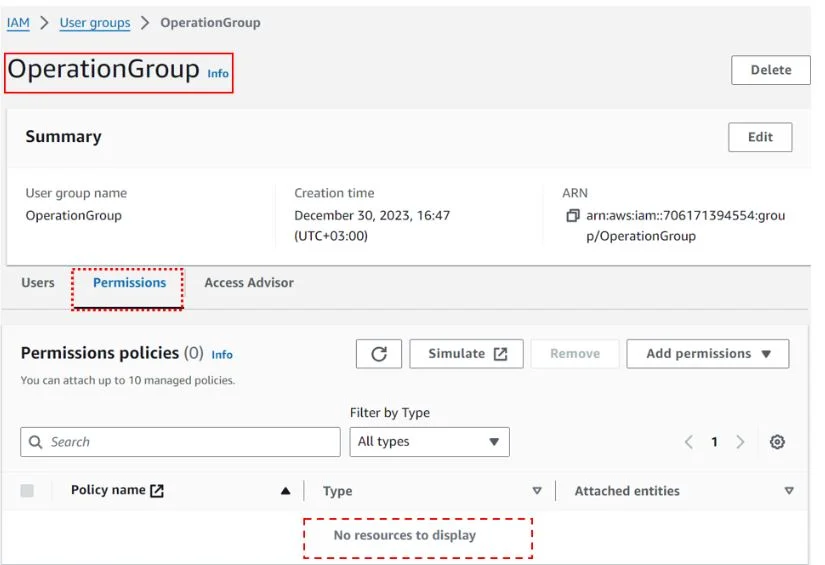This screenshot has width=825, height=565.
Task: Click the disabled Remove button
Action: tap(575, 354)
